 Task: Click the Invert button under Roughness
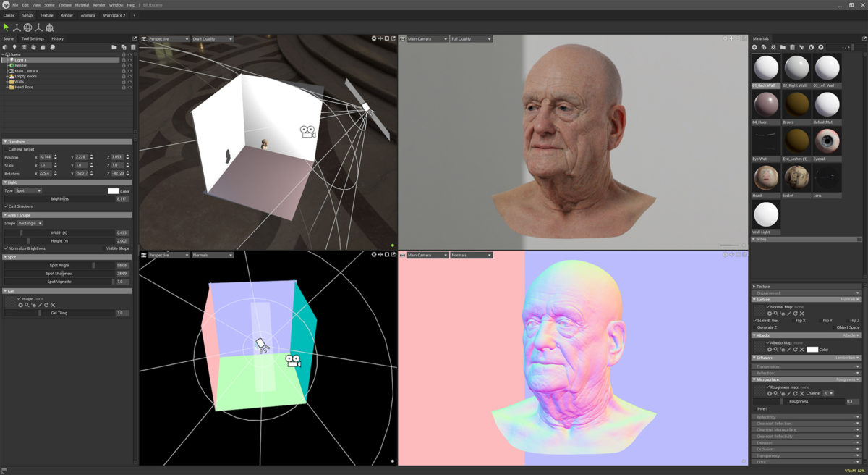click(x=763, y=408)
